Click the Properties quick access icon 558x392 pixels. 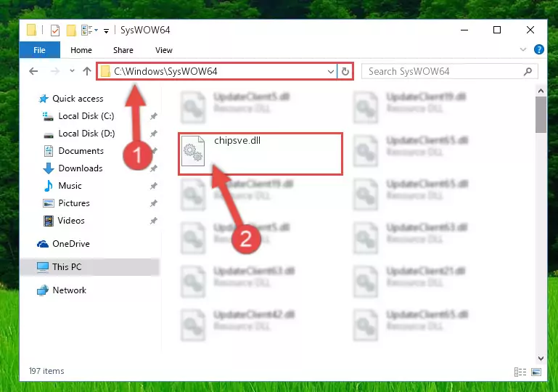[55, 30]
